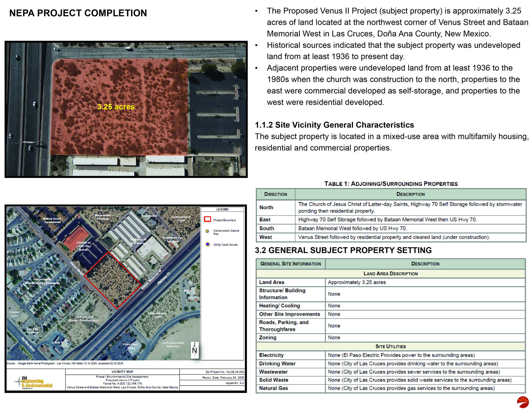
Task: Click the "NEPA PROJECT COMPLETION" title
Action: (x=78, y=13)
